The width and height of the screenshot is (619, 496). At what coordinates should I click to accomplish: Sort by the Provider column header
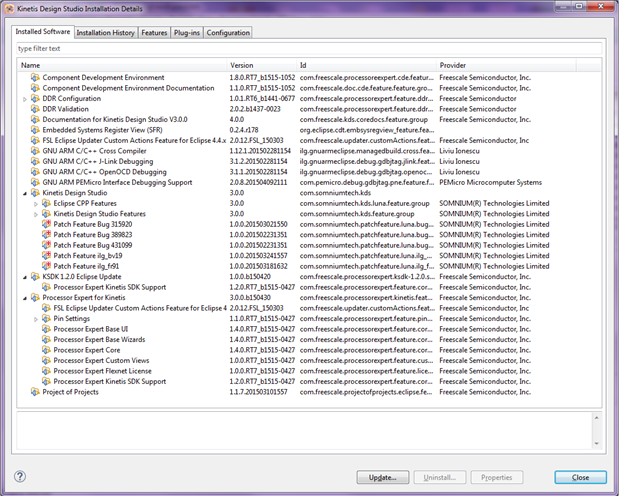(x=506, y=65)
